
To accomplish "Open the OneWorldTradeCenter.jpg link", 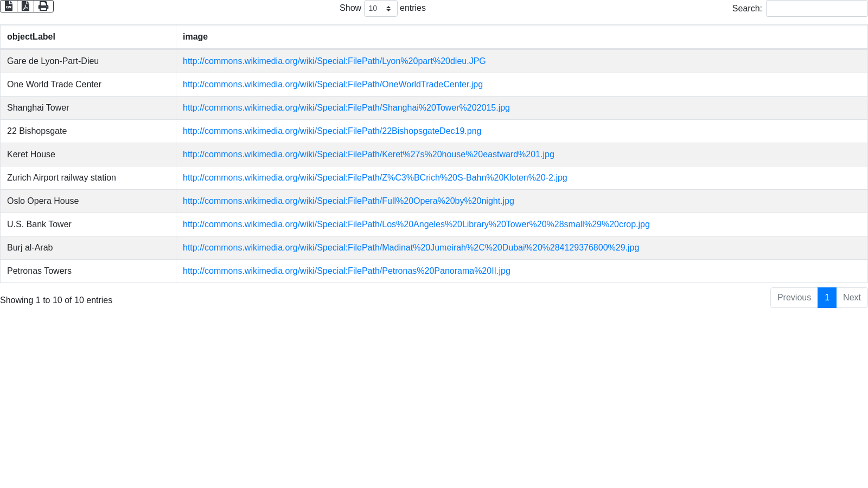I will coord(333,85).
